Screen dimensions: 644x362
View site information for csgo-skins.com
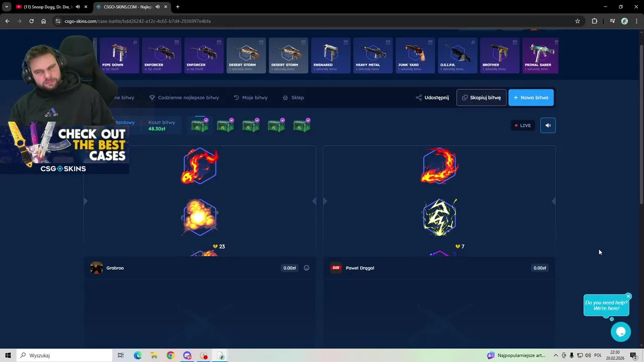click(x=58, y=21)
